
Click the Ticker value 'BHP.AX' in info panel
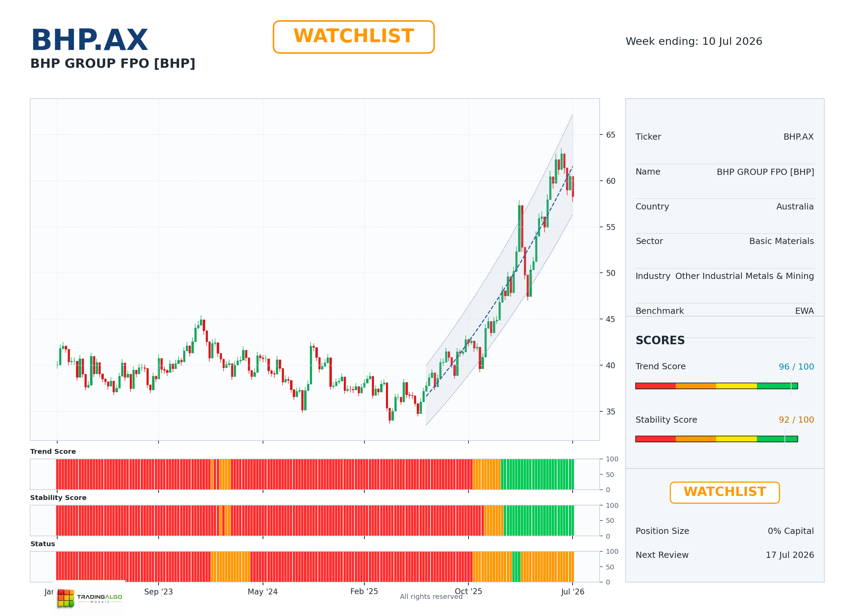click(799, 137)
